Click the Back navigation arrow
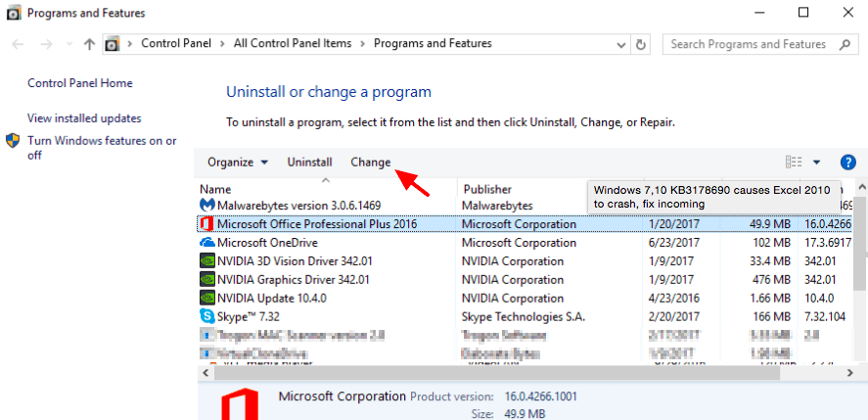The height and width of the screenshot is (420, 868). click(x=18, y=44)
